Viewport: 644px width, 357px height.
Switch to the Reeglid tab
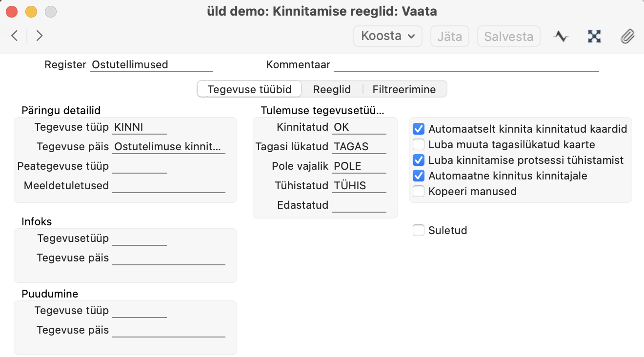(x=332, y=89)
